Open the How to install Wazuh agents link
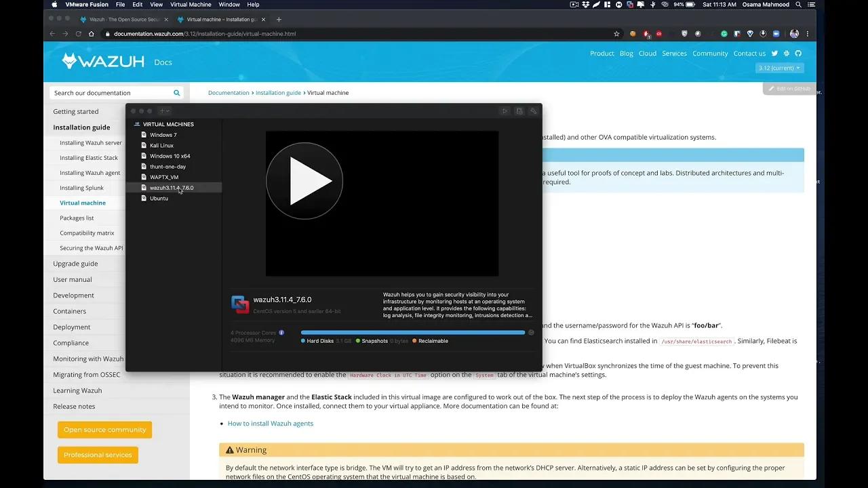The image size is (868, 488). 270,423
